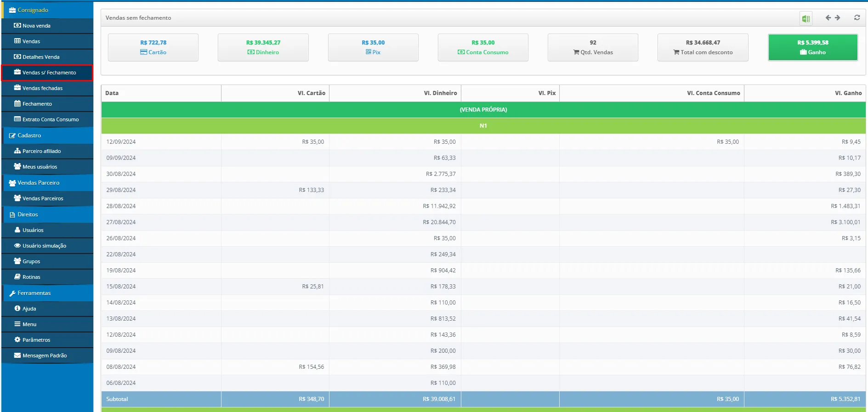Click the Data column header
Viewport: 868px width, 412px height.
tap(112, 93)
